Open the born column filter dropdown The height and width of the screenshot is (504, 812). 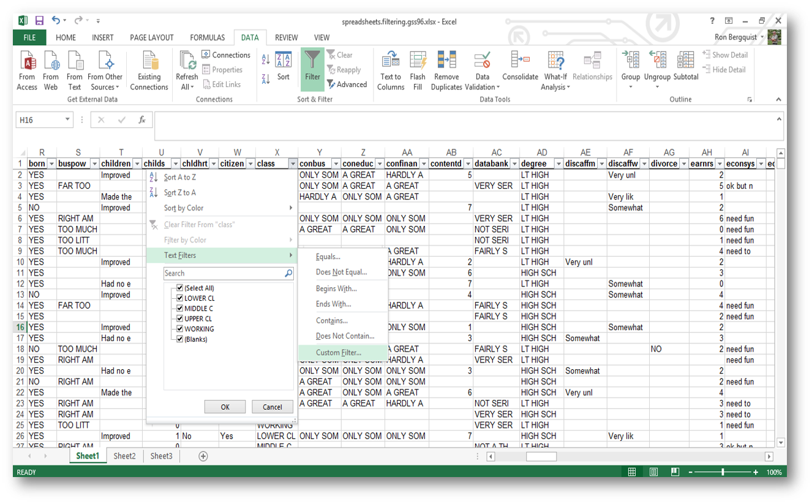coord(53,165)
